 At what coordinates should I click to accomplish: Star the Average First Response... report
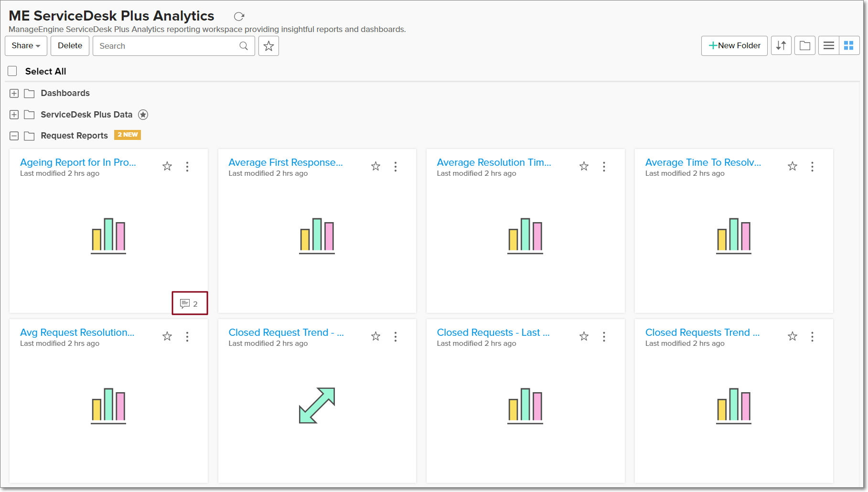pos(375,166)
